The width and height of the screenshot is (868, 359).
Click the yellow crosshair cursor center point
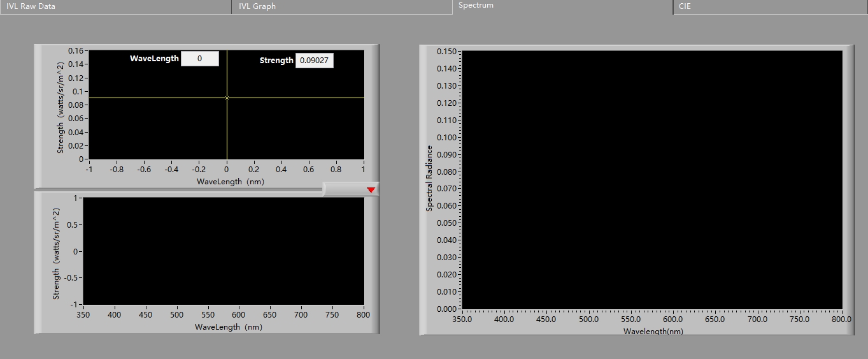coord(227,98)
